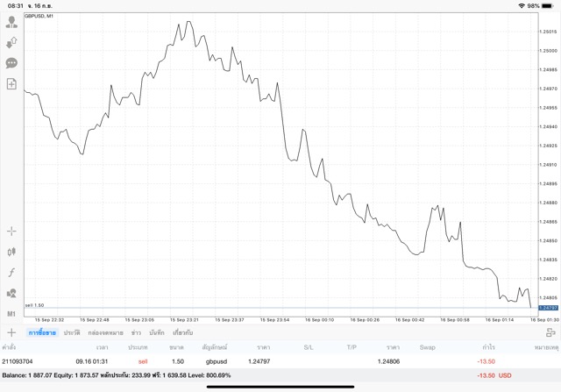Click the S/L column header
561x392 pixels.
(x=309, y=347)
